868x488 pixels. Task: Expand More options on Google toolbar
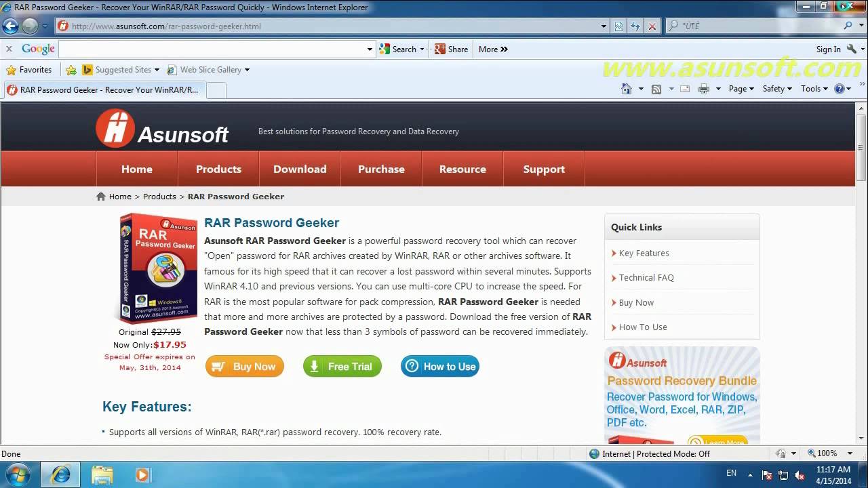click(x=493, y=49)
